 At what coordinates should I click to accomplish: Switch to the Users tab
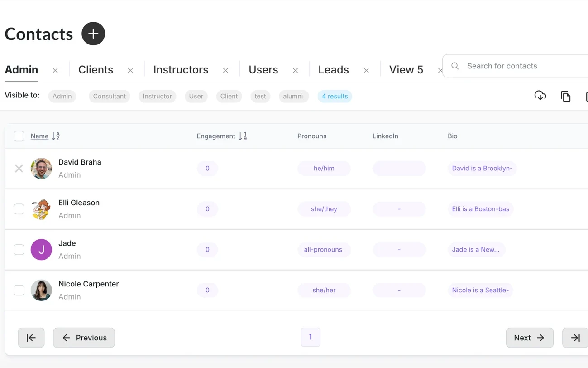pos(263,70)
